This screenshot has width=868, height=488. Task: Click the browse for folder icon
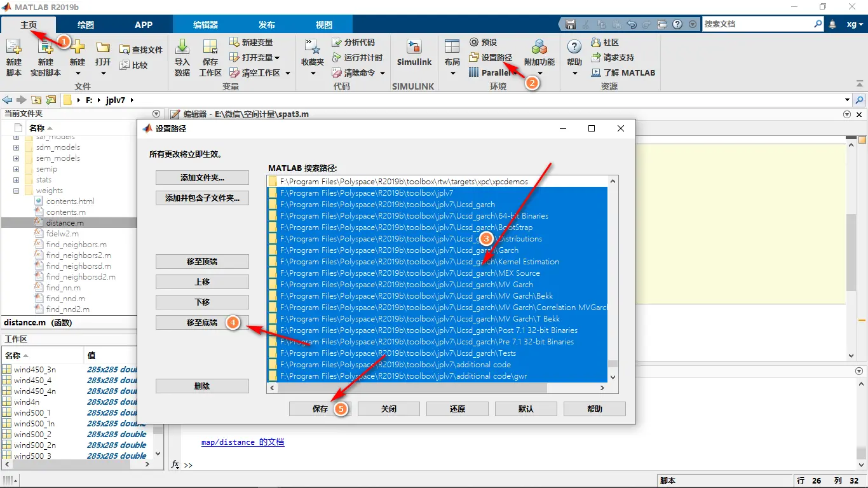tap(51, 100)
